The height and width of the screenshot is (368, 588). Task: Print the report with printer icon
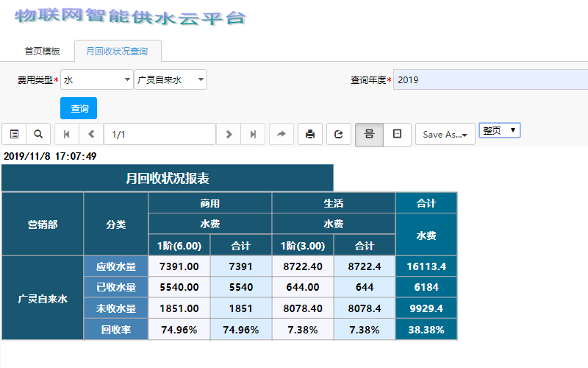(310, 134)
